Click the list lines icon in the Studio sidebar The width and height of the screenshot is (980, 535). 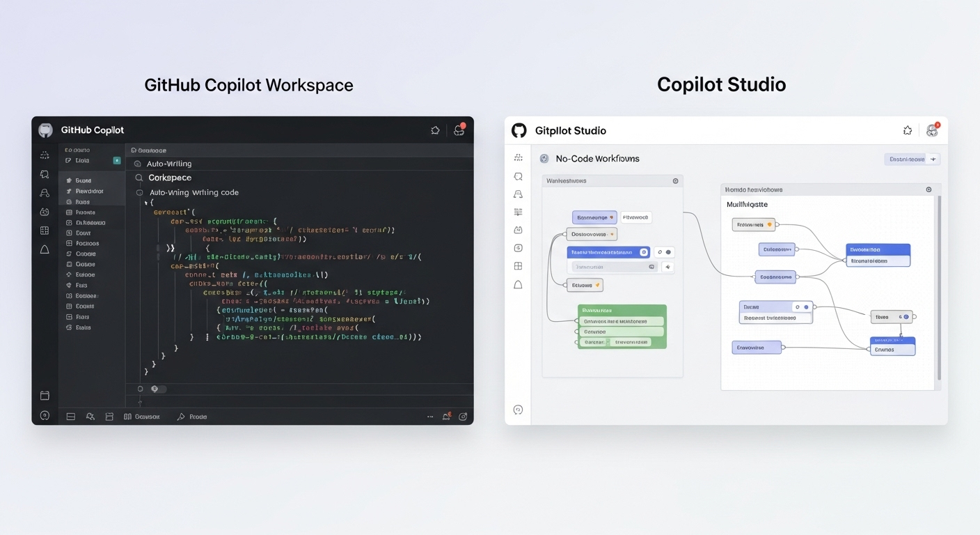click(x=518, y=212)
